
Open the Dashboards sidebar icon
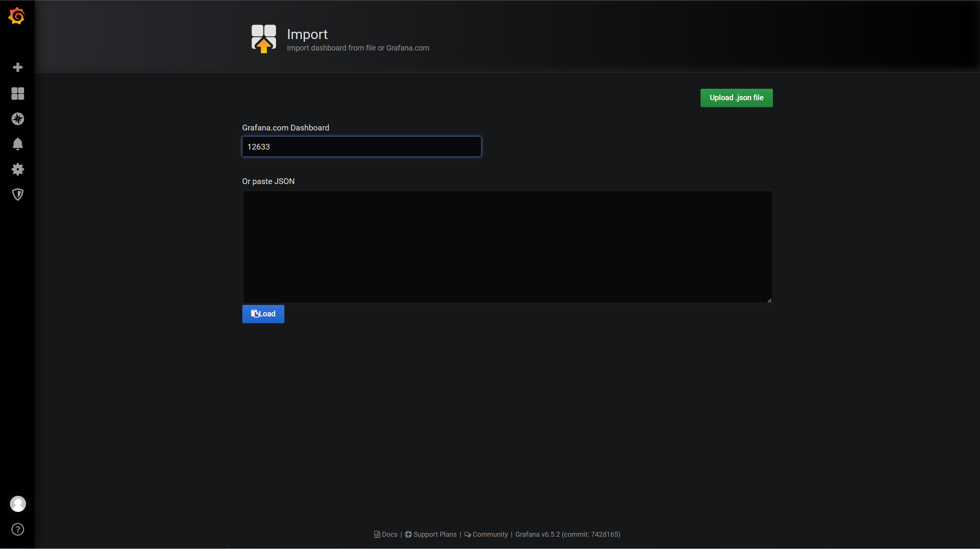pos(18,93)
